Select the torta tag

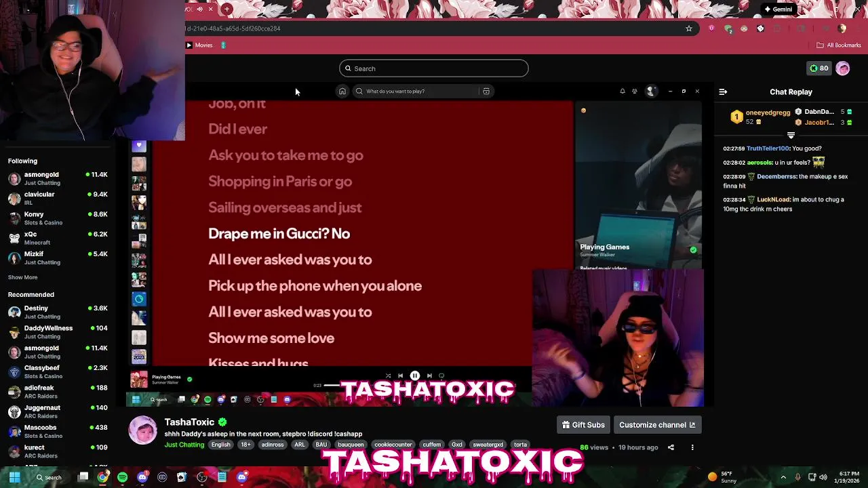click(x=520, y=445)
